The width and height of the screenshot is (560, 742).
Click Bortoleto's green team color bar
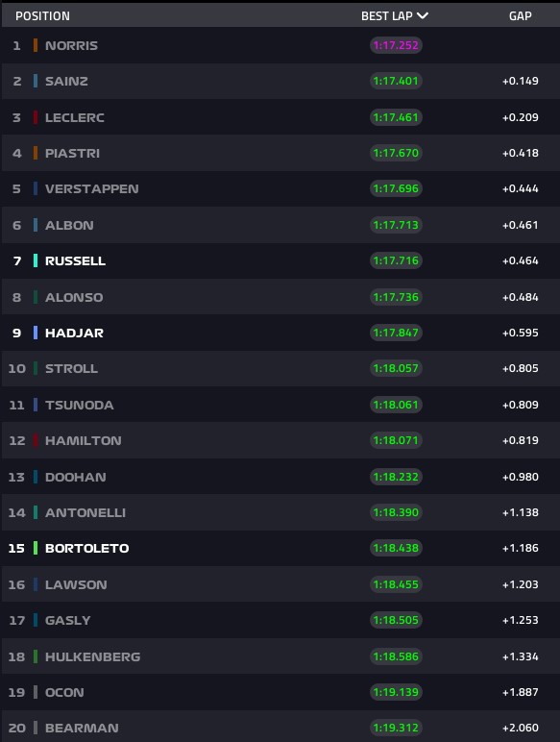coord(36,548)
